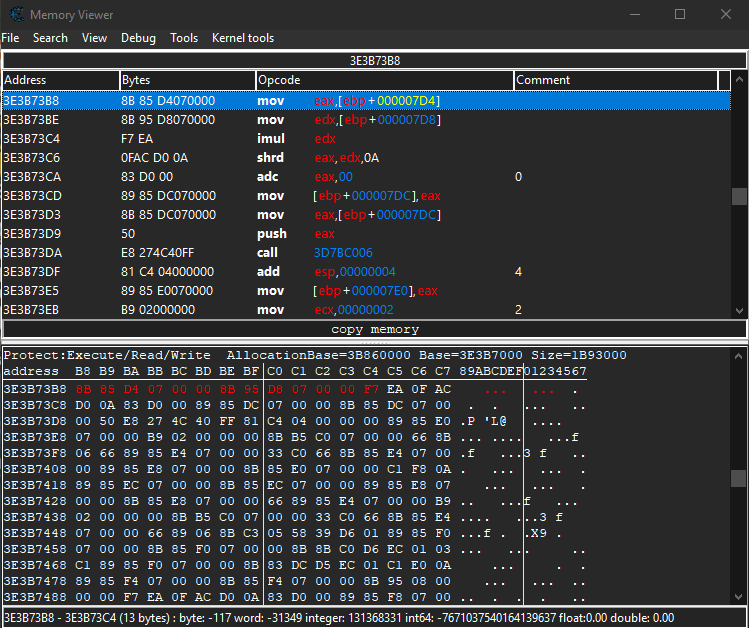Screen dimensions: 749x628
Task: Click hex row address 3E3B7488
Action: [x=35, y=597]
